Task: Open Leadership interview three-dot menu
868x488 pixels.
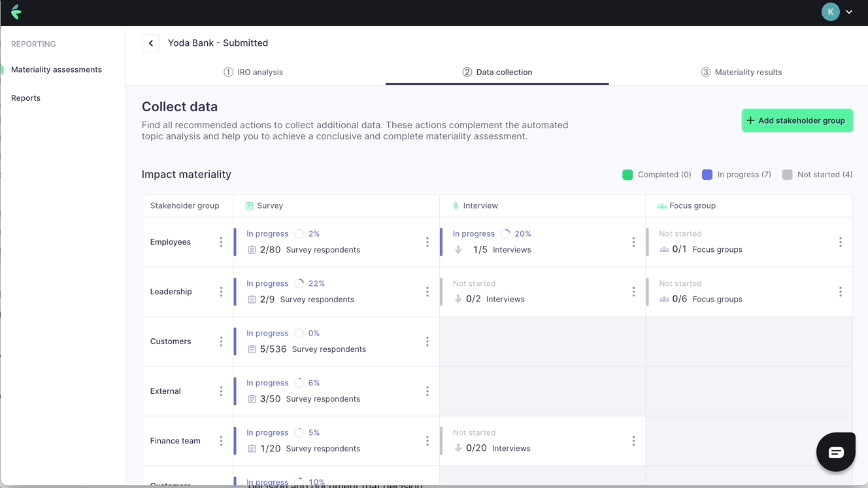Action: 633,292
